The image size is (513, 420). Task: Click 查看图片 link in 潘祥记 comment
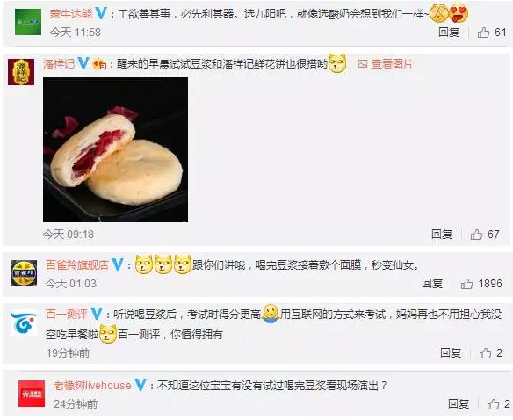click(386, 64)
